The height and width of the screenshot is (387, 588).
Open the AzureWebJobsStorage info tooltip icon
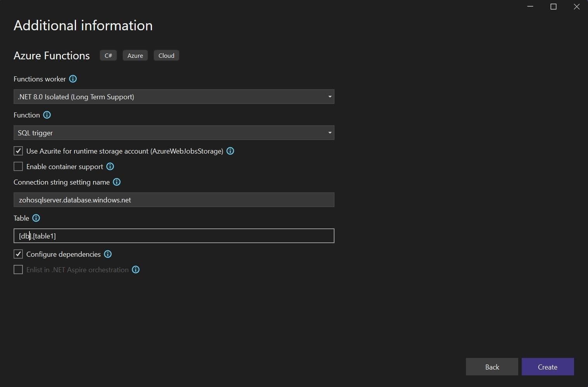tap(230, 151)
